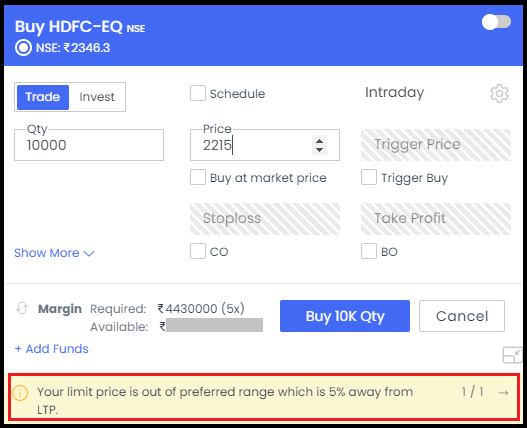This screenshot has height=428, width=527.
Task: Click the next notification arrow icon
Action: 503,392
